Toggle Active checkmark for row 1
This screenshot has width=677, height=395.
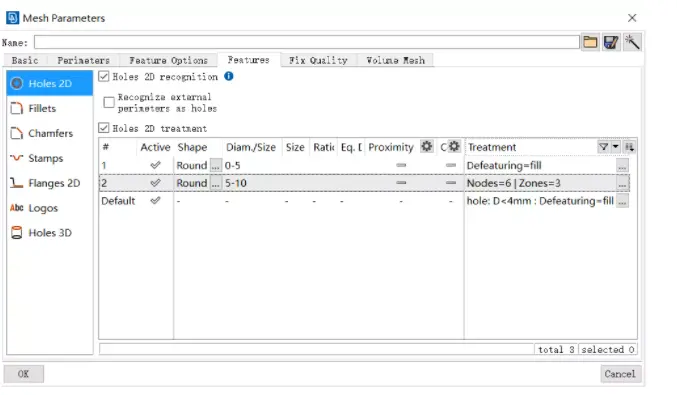155,165
